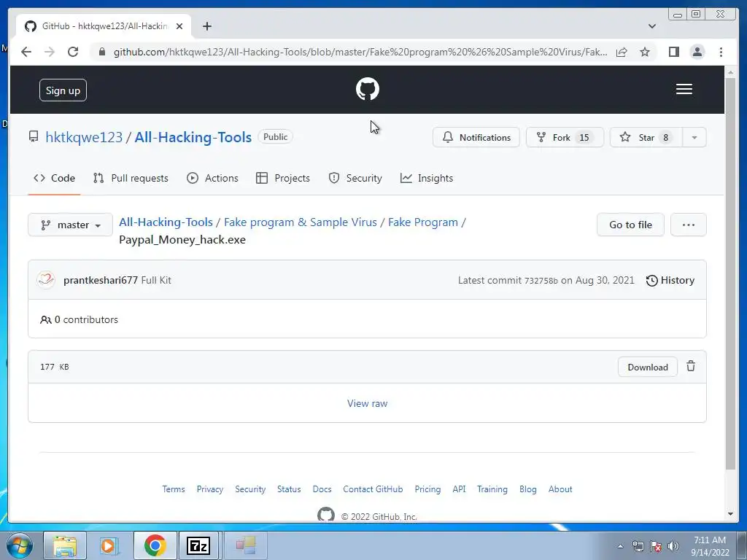
Task: Open the Training footer link
Action: coord(492,489)
